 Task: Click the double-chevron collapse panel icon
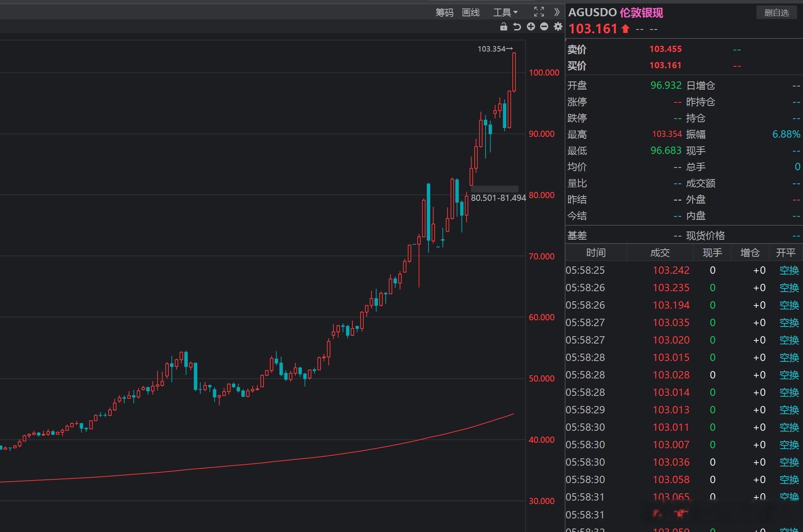click(557, 12)
